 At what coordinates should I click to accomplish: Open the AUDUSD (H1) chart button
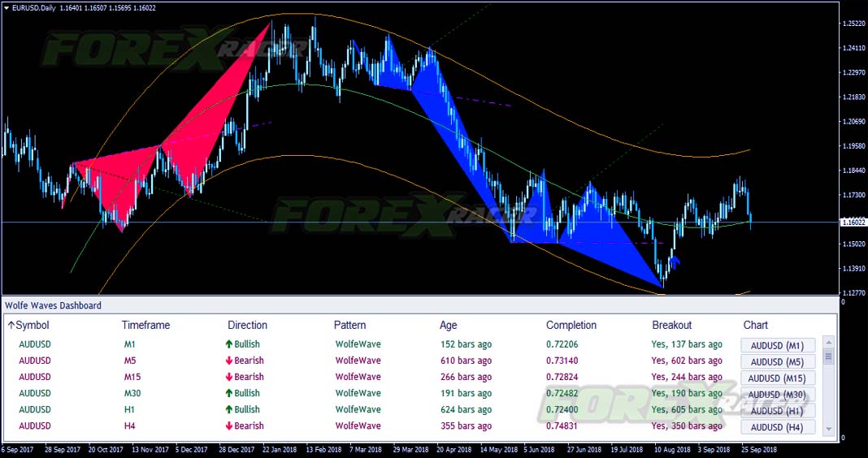778,411
